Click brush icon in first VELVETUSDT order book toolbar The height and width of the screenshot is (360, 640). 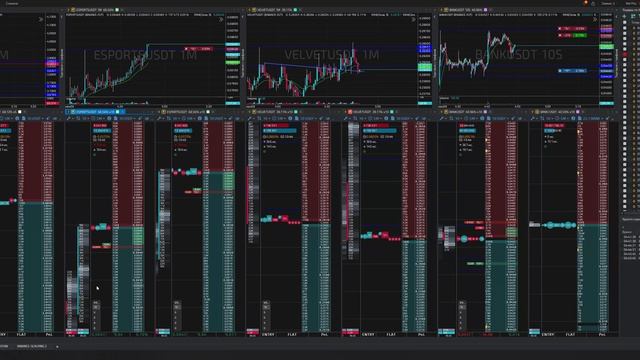click(320, 118)
